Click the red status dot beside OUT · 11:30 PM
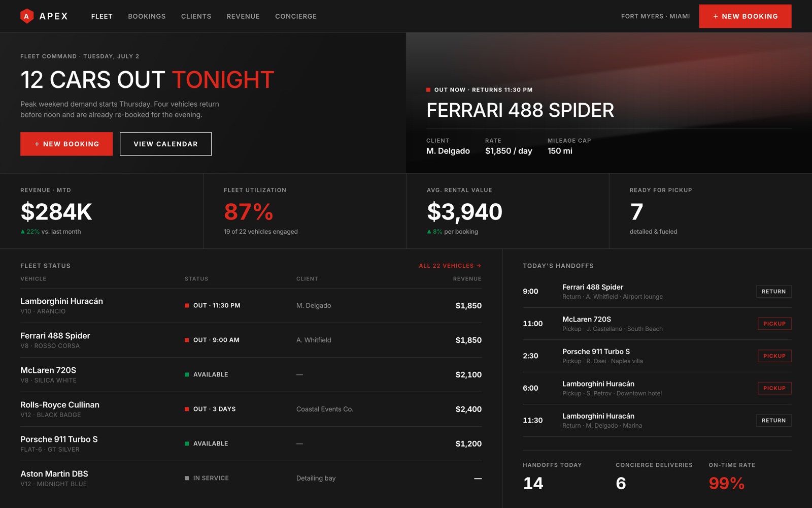812x508 pixels. click(187, 305)
